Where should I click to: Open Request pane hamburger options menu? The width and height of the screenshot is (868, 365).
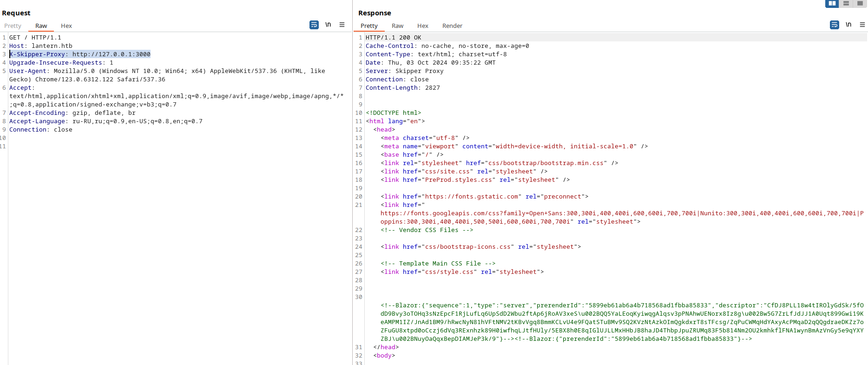(342, 25)
